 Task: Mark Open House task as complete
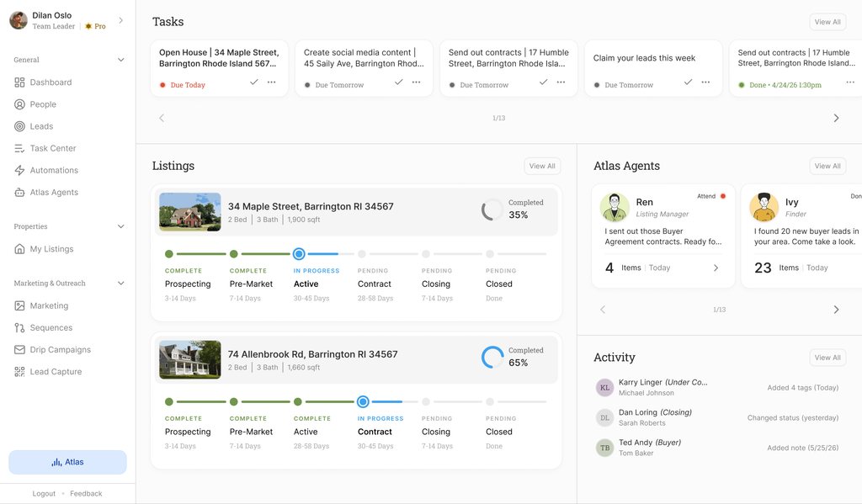tap(254, 82)
